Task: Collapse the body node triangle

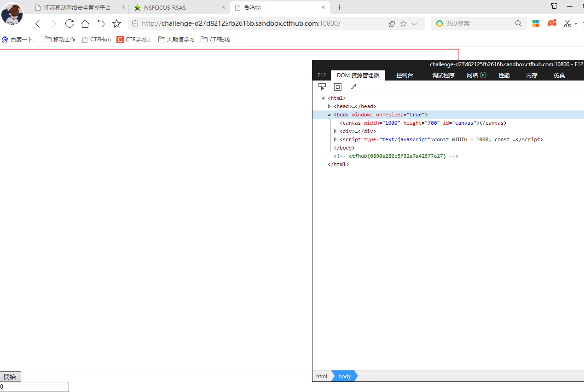Action: (x=329, y=115)
